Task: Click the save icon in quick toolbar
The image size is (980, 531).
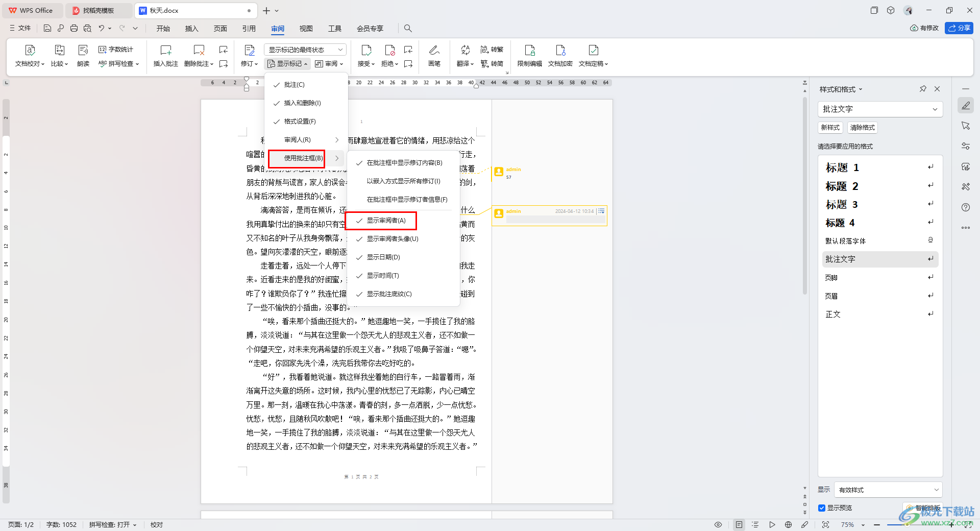Action: (47, 28)
